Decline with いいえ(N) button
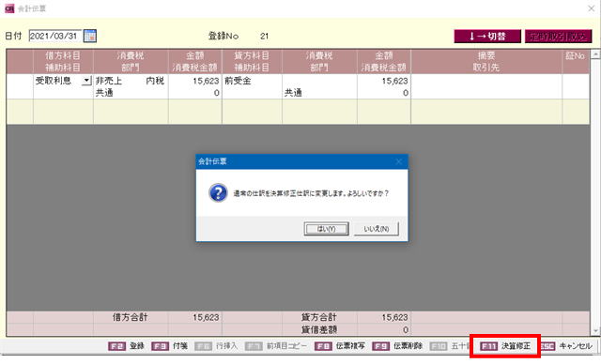 click(376, 229)
